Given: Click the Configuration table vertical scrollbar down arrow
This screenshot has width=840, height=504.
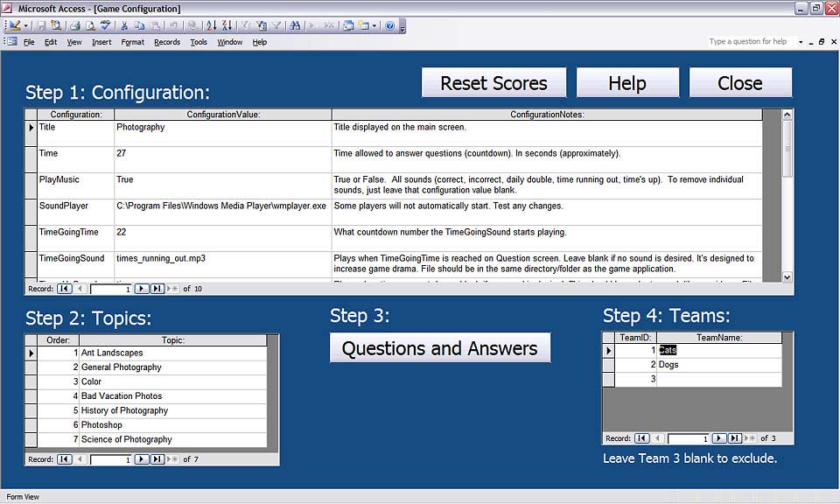Looking at the screenshot, I should click(x=787, y=276).
